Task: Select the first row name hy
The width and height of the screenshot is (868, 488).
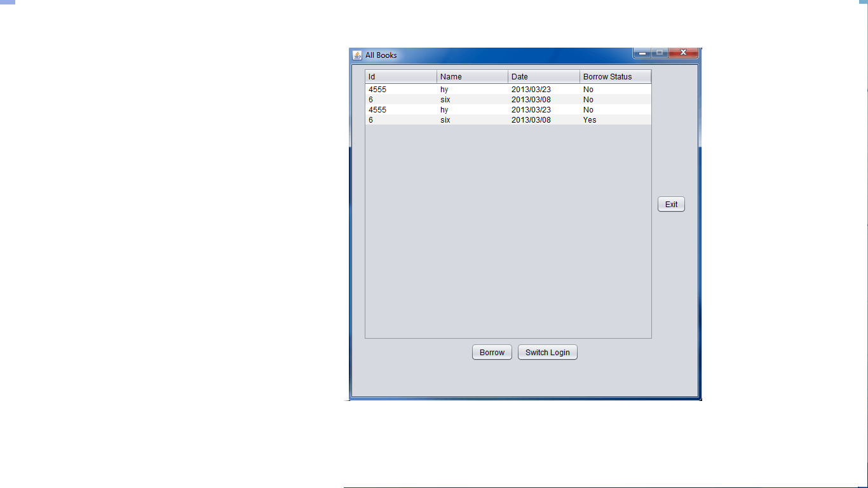Action: click(x=473, y=90)
